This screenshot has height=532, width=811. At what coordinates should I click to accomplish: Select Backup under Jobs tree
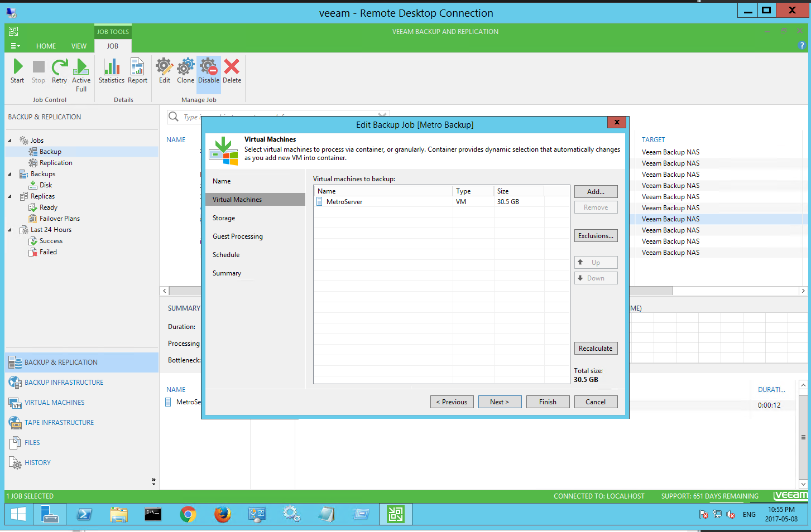click(x=50, y=152)
